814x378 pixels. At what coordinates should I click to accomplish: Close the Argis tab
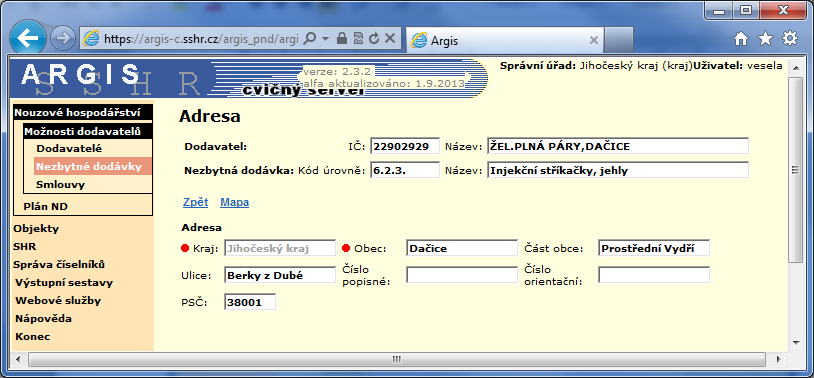coord(594,40)
